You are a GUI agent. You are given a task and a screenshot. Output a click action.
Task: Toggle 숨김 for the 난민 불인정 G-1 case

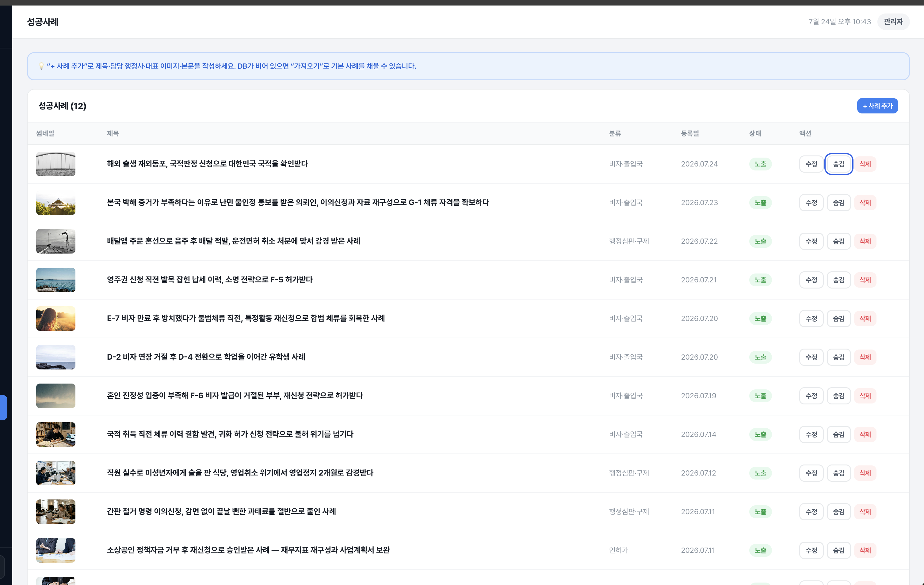838,203
